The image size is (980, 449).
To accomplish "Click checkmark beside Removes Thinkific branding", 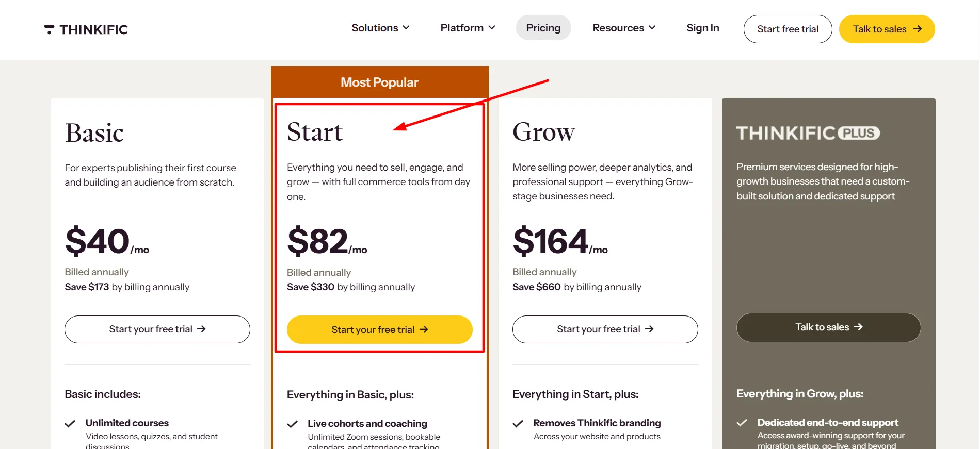I will (x=518, y=424).
